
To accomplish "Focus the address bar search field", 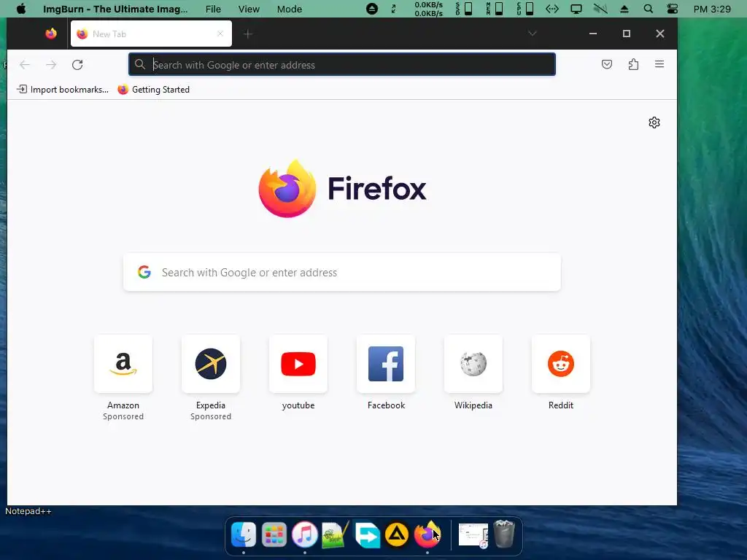I will (x=342, y=65).
